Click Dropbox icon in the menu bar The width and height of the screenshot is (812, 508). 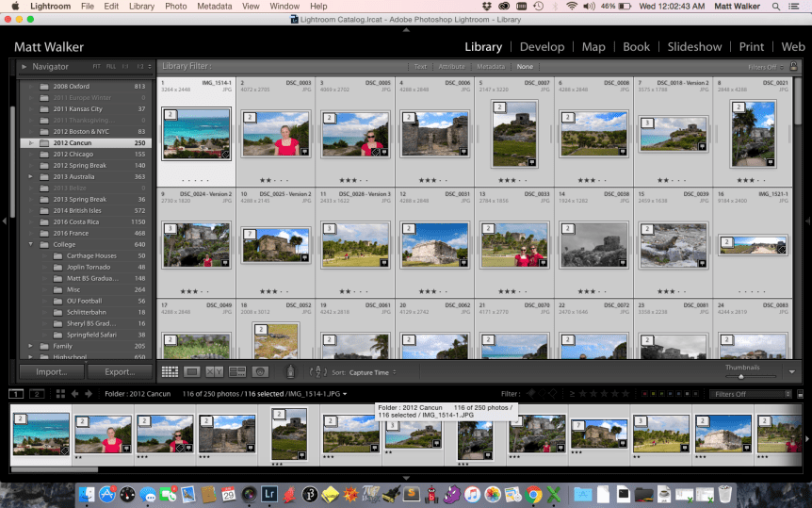point(486,7)
